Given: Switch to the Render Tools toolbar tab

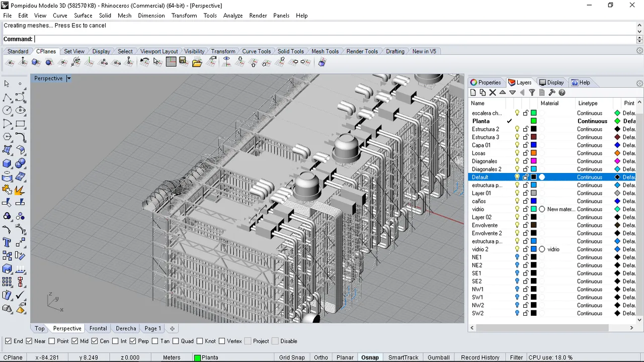Looking at the screenshot, I should pos(362,51).
